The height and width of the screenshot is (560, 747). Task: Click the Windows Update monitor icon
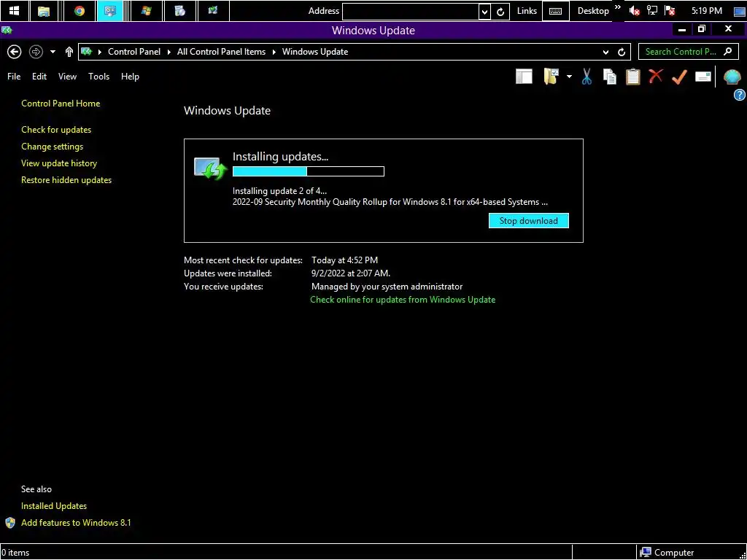[210, 168]
